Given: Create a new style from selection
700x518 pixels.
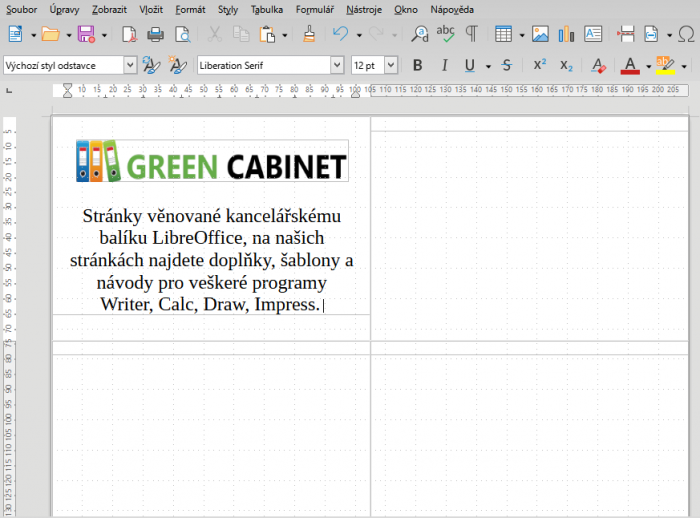Looking at the screenshot, I should [178, 66].
